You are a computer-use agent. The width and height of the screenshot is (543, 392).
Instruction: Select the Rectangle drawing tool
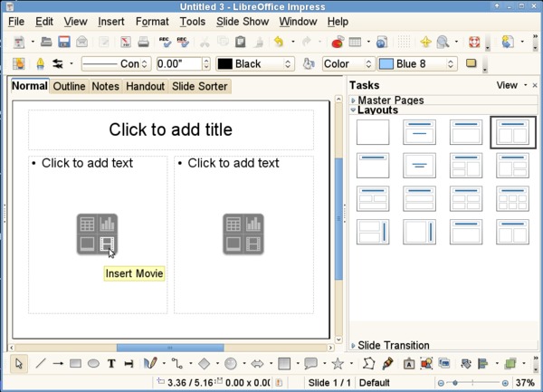75,364
